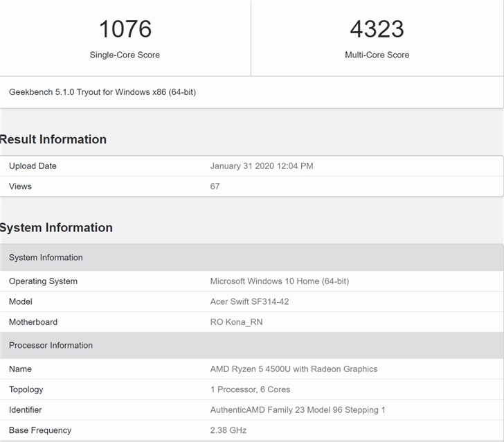The image size is (504, 442).
Task: Click the single-core score 1076
Action: (x=125, y=29)
